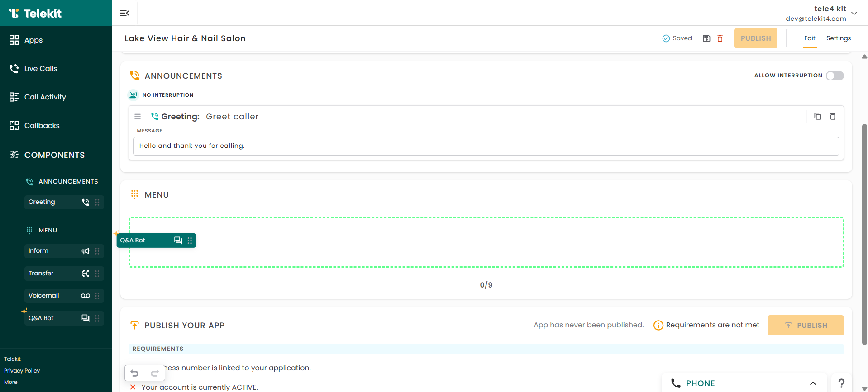868x392 pixels.
Task: Click the NO INTERRUPTION label
Action: click(x=168, y=95)
